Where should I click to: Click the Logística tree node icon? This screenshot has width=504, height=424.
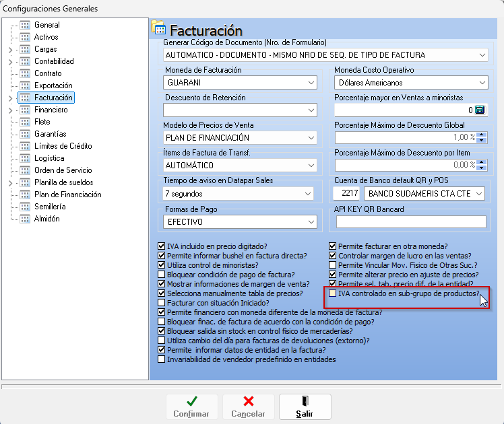click(25, 158)
